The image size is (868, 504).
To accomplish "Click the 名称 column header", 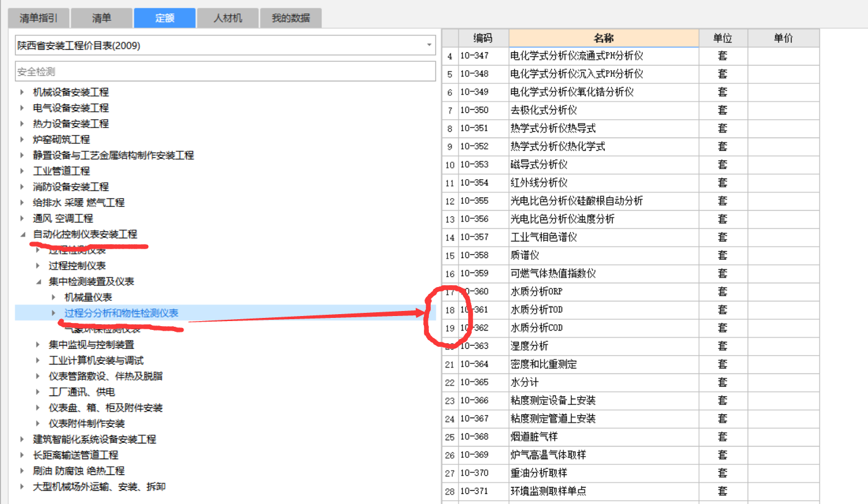I will 604,38.
